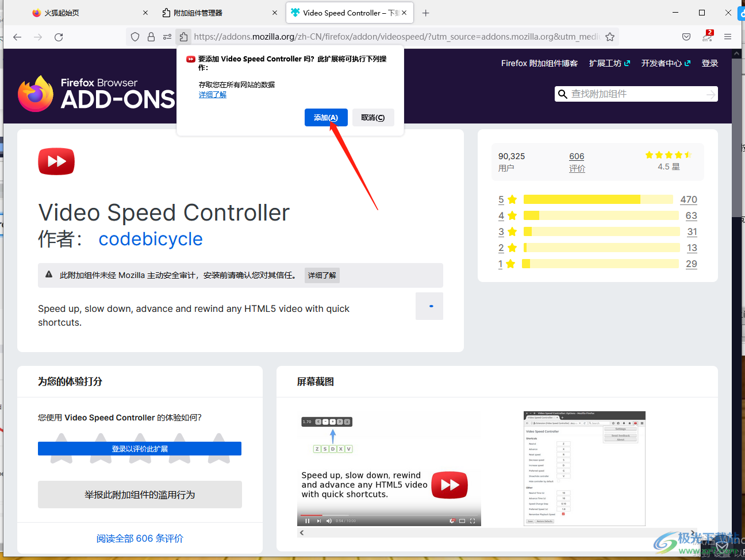Select the 4.5 星 rating stars
The height and width of the screenshot is (560, 745).
[x=668, y=155]
